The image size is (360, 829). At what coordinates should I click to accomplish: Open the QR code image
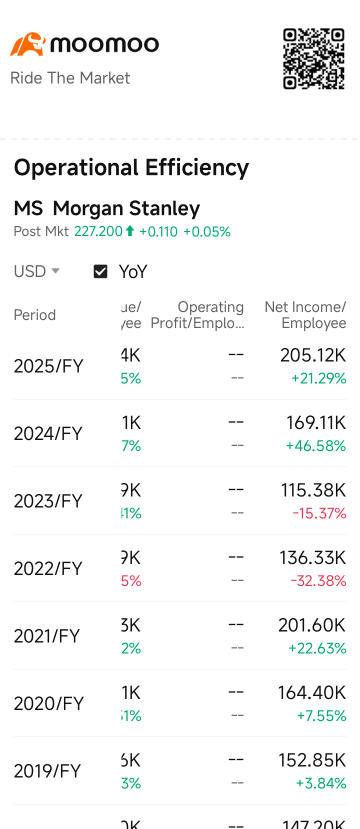pos(314,59)
